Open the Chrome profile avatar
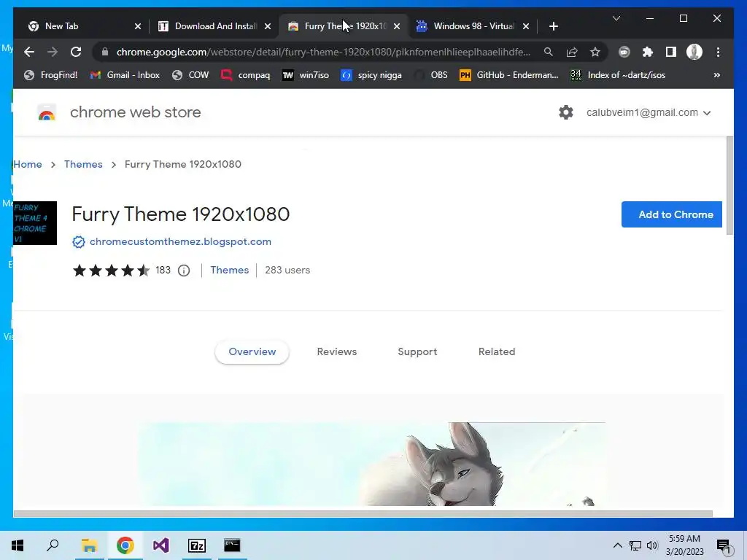The width and height of the screenshot is (747, 560). click(x=694, y=52)
